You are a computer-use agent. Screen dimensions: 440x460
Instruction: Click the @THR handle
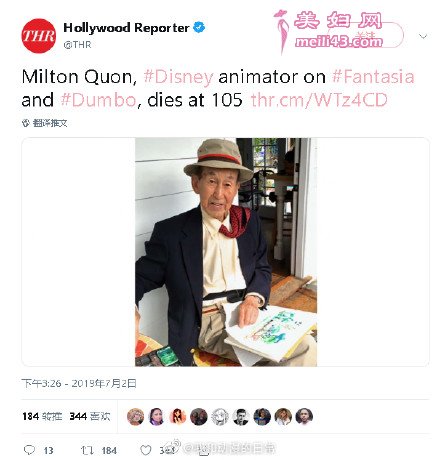77,45
